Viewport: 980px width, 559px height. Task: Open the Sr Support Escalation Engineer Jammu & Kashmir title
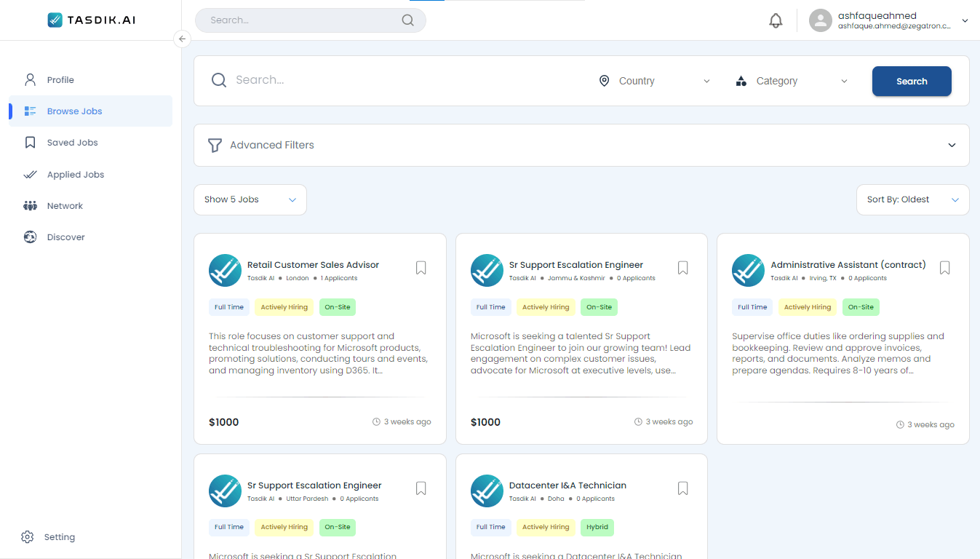click(575, 265)
